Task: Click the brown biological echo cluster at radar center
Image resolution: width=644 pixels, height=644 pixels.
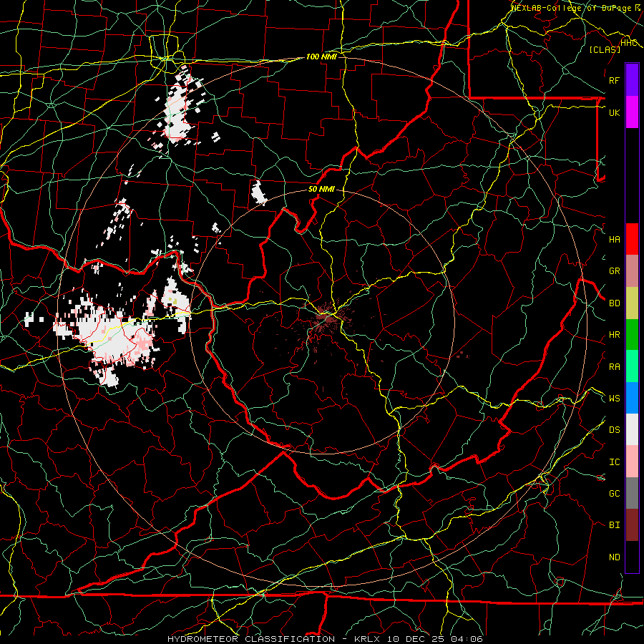Action: click(326, 319)
